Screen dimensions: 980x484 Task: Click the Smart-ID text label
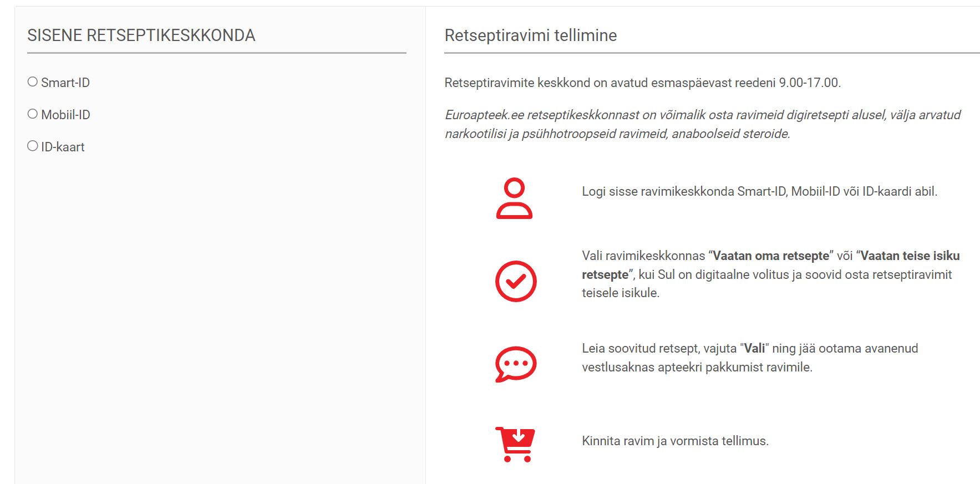pos(65,83)
